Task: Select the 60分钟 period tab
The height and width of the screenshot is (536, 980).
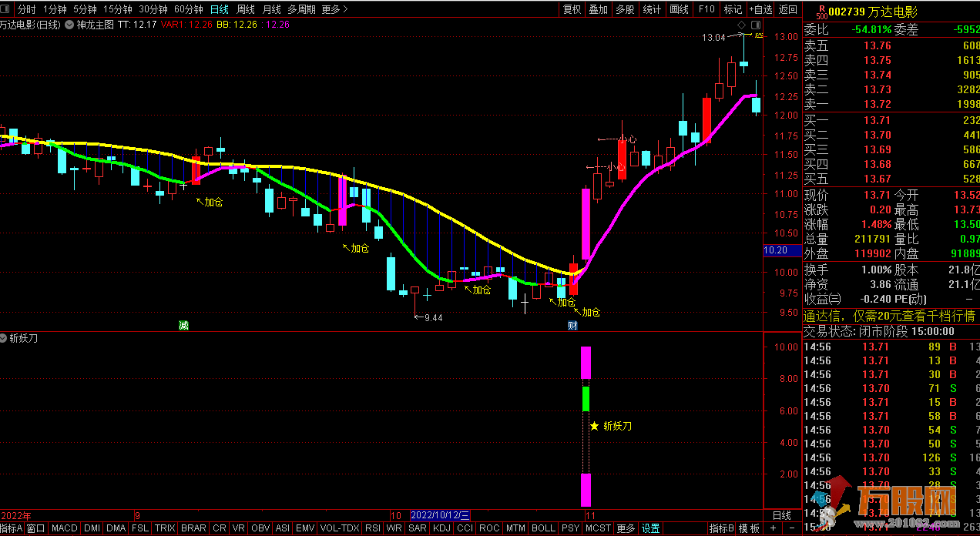Action: (x=189, y=9)
